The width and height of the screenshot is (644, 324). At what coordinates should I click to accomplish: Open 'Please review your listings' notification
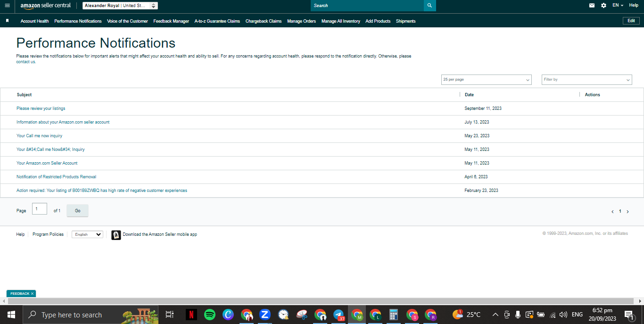click(x=41, y=108)
